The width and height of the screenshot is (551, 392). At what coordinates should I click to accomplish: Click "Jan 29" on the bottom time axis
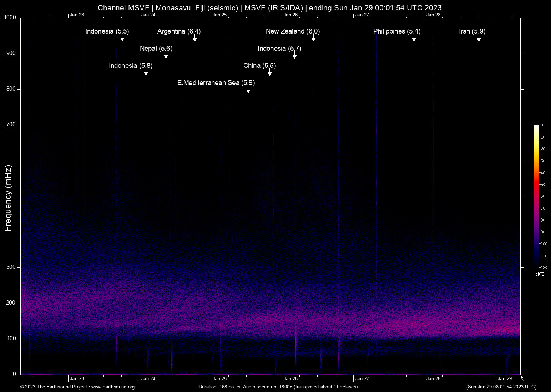pyautogui.click(x=505, y=379)
